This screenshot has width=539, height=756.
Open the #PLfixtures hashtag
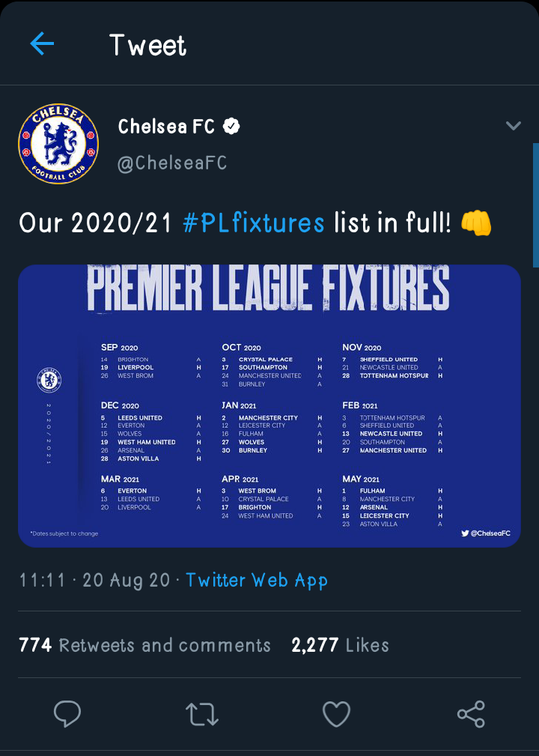[x=254, y=223]
